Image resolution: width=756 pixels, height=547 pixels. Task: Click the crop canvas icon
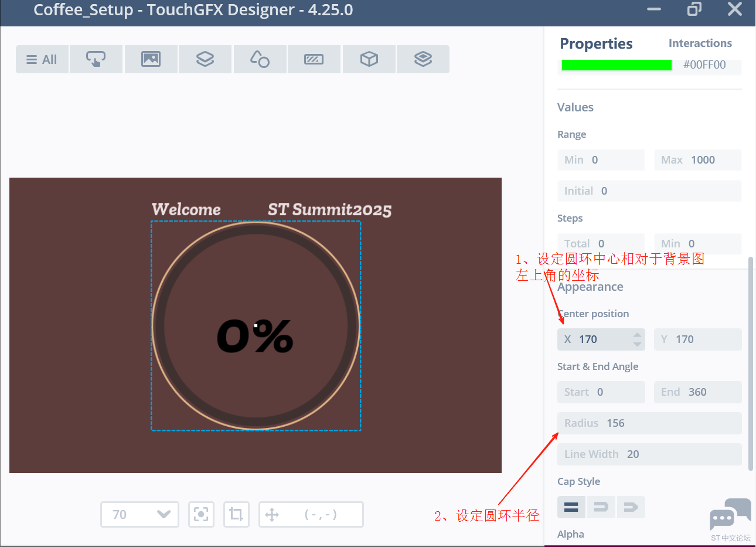pyautogui.click(x=236, y=515)
